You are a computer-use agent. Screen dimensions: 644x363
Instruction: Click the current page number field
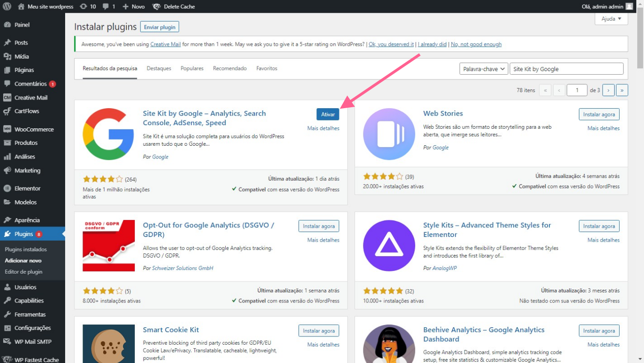pyautogui.click(x=577, y=90)
